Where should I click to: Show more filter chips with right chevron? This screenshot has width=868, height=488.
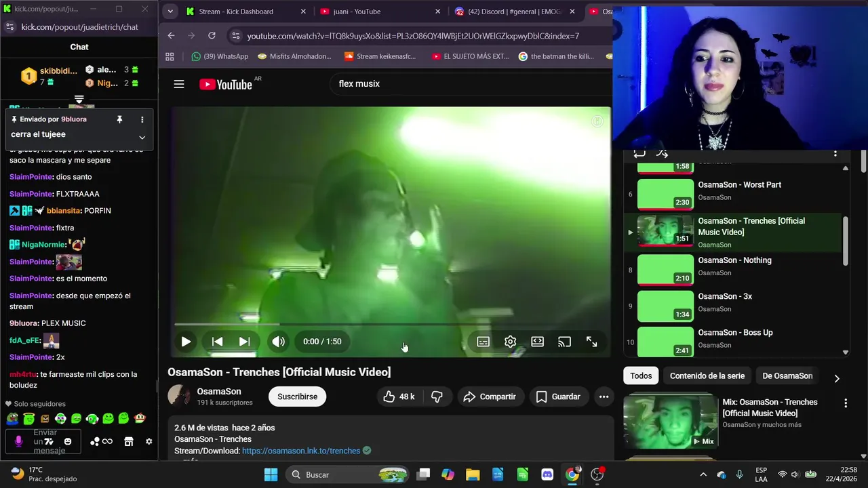click(x=836, y=378)
